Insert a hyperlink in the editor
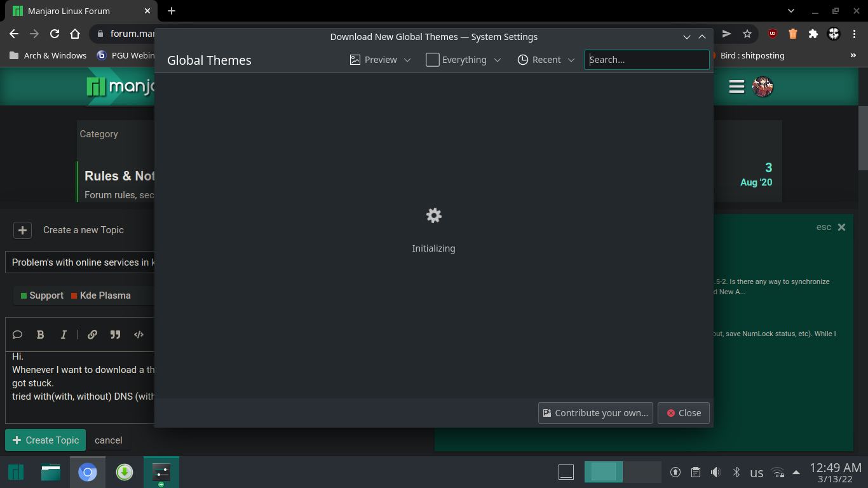Screen dimensions: 868x488 tap(92, 334)
